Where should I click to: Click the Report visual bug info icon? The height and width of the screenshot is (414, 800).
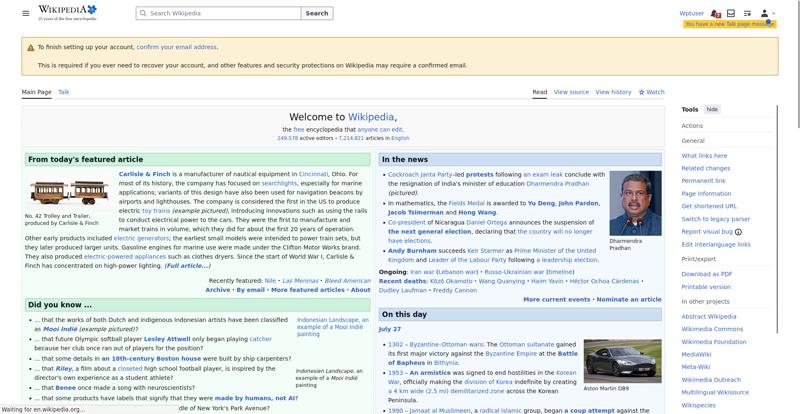(738, 232)
